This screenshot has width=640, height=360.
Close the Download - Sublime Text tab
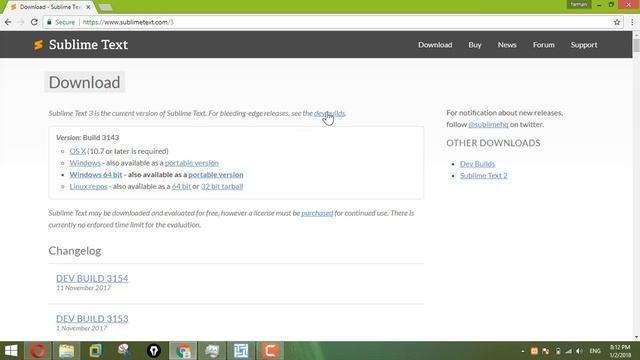pos(88,7)
